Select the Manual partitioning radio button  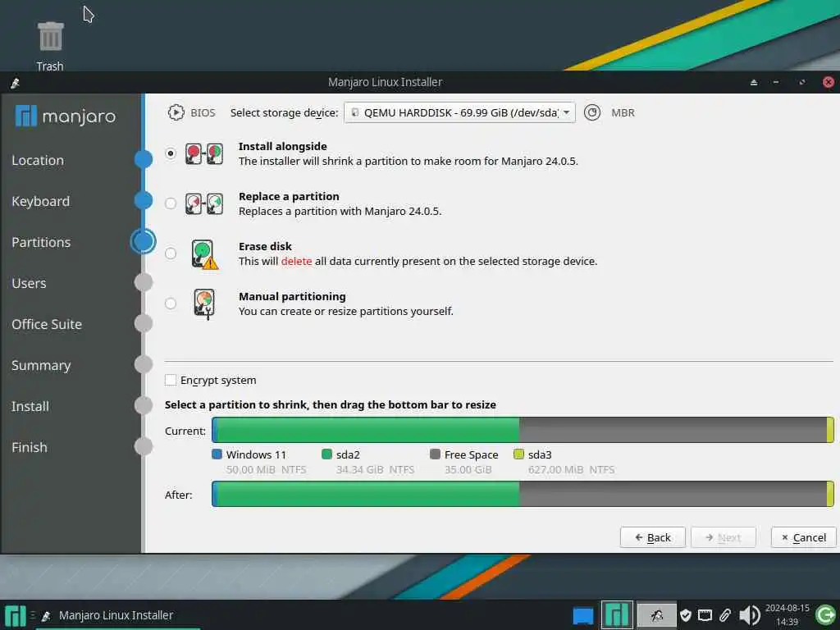[171, 304]
